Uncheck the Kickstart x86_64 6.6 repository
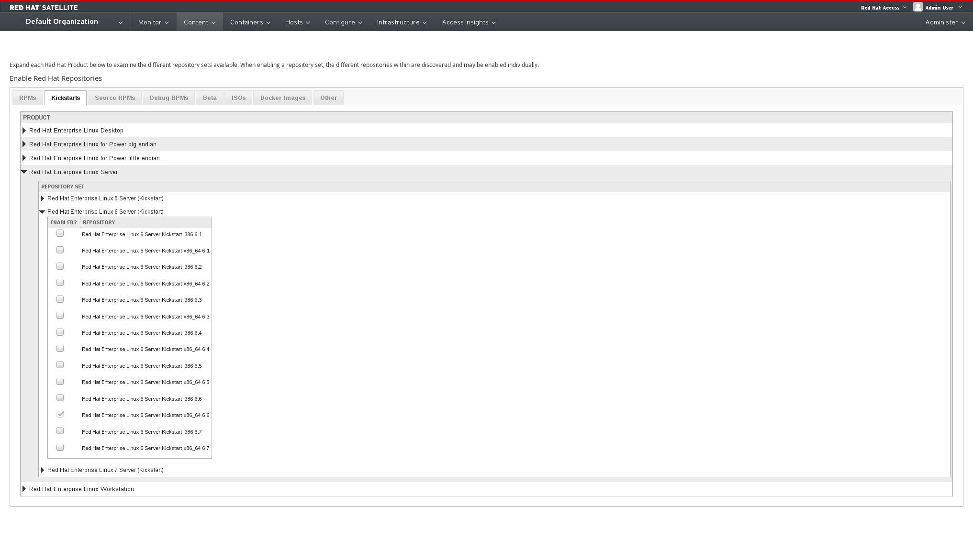The image size is (973, 560). tap(60, 415)
